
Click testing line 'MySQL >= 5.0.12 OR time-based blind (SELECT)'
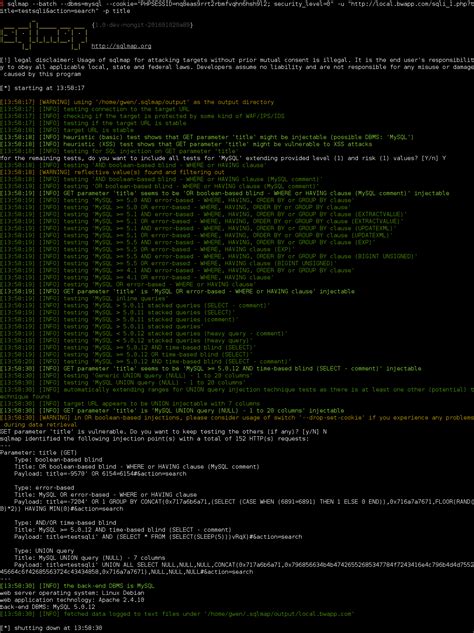(127, 355)
